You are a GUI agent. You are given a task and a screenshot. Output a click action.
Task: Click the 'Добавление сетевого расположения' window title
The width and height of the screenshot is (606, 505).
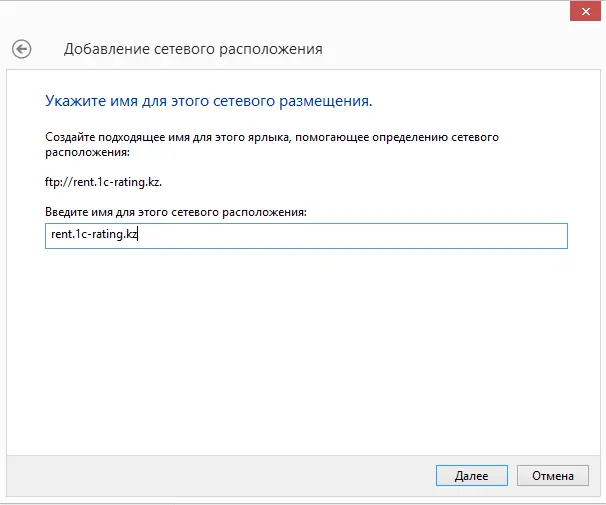(193, 49)
